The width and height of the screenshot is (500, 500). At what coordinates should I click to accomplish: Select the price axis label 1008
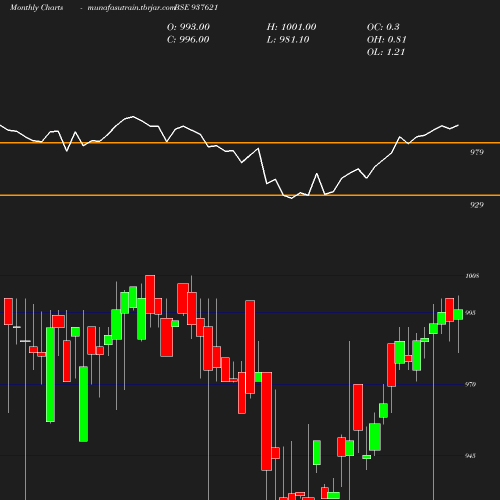point(472,276)
